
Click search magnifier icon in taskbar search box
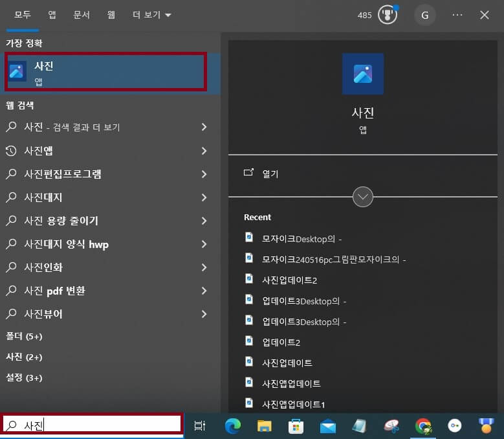click(x=11, y=425)
